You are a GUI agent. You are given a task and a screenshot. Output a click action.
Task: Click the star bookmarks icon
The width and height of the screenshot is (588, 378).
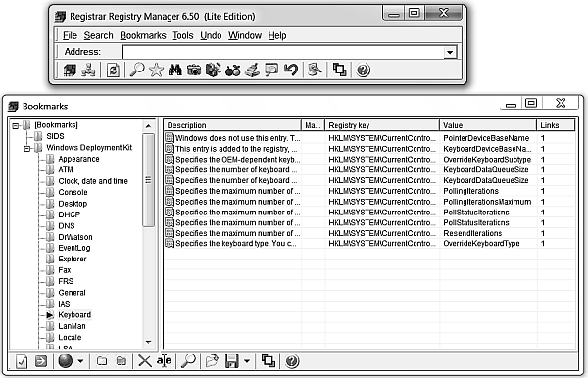click(x=156, y=71)
